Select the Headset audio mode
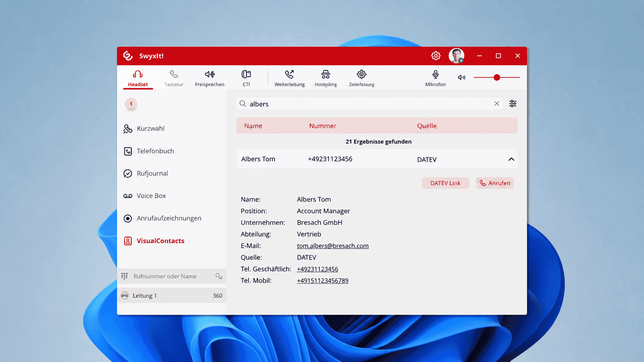This screenshot has width=644, height=362. click(138, 78)
